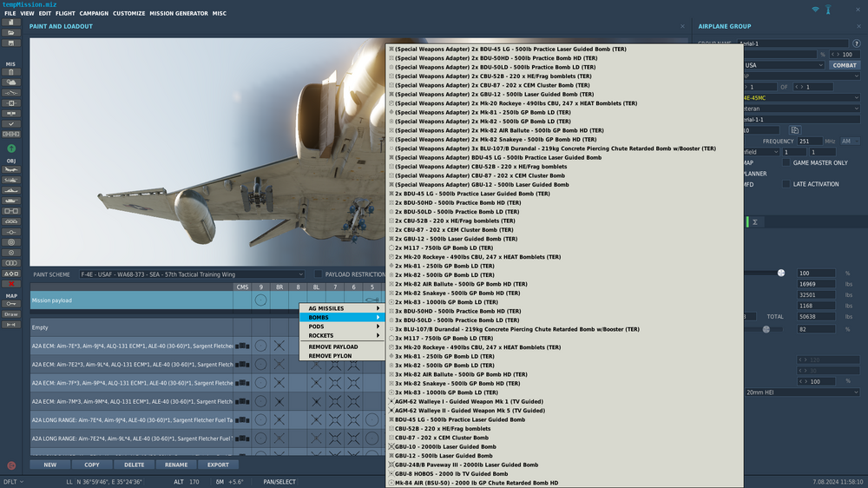Expand the AG Missiles submenu
The width and height of the screenshot is (868, 488).
(341, 308)
